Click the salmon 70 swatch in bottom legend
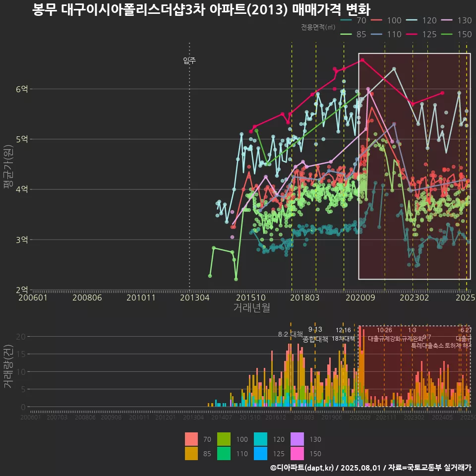The image size is (476, 476). click(191, 439)
